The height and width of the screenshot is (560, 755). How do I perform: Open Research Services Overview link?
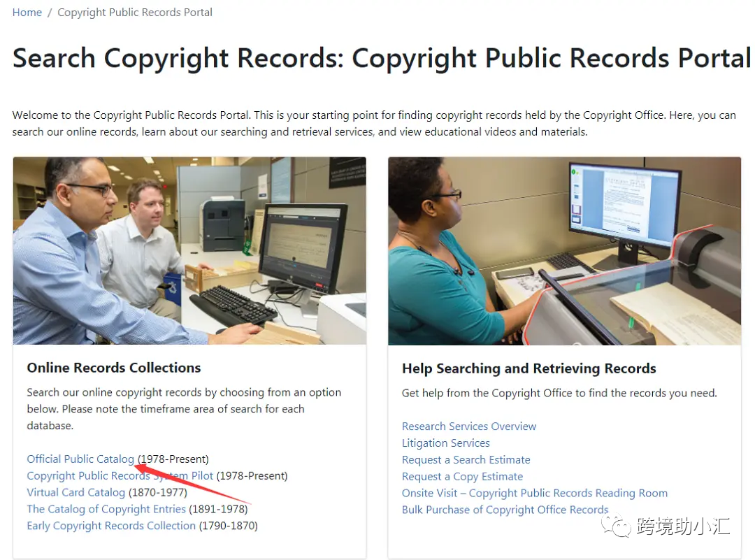(469, 426)
